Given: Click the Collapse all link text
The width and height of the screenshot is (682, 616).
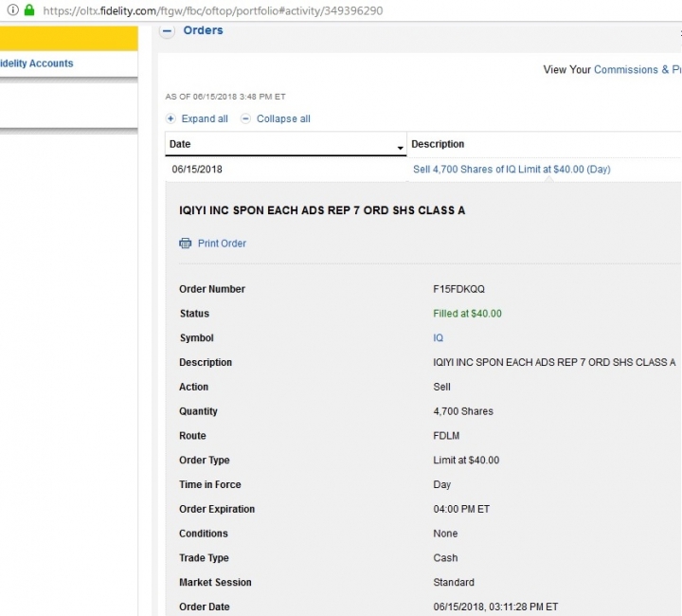Looking at the screenshot, I should [x=283, y=118].
